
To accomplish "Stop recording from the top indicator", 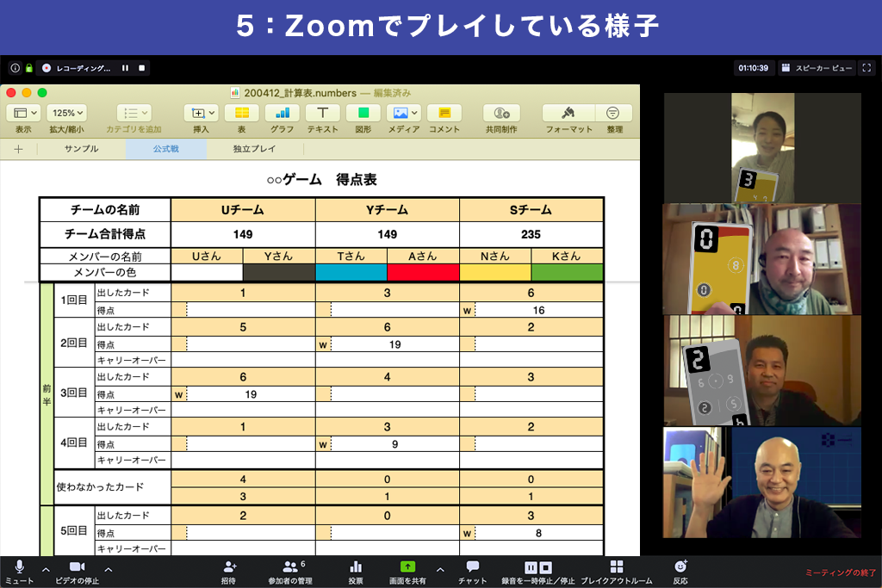I will [x=142, y=68].
